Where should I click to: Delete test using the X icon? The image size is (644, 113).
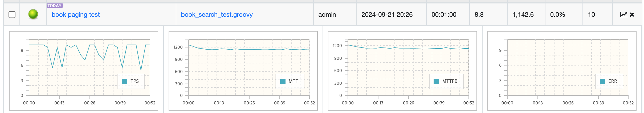coord(632,15)
